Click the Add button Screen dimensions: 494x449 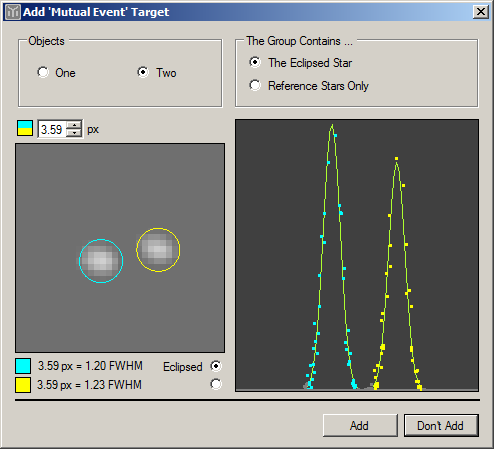click(x=360, y=425)
